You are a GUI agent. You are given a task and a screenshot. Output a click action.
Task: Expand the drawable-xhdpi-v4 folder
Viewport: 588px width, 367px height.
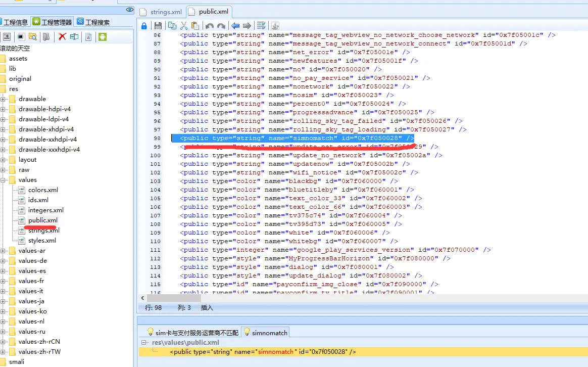coord(3,129)
